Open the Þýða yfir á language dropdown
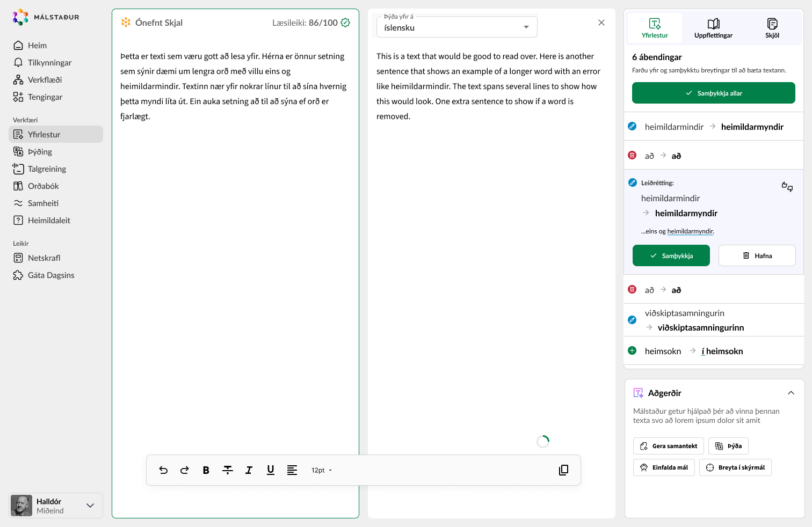 [x=457, y=27]
